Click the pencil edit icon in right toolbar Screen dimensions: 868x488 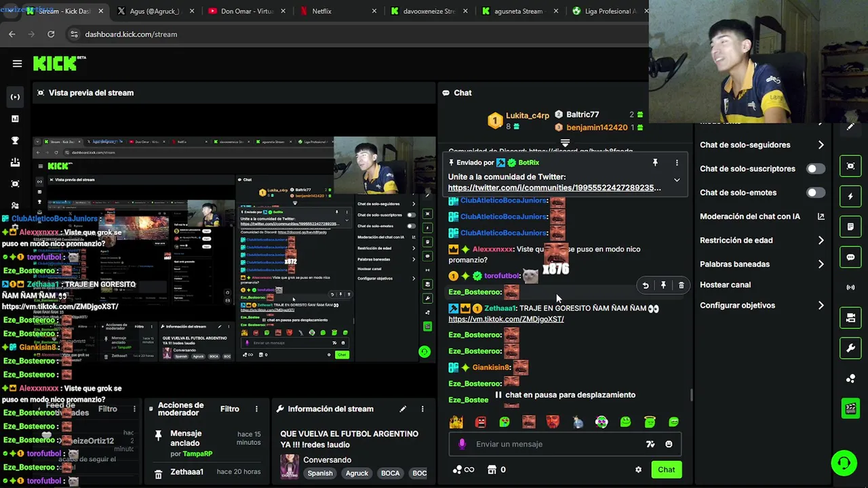[x=850, y=127]
